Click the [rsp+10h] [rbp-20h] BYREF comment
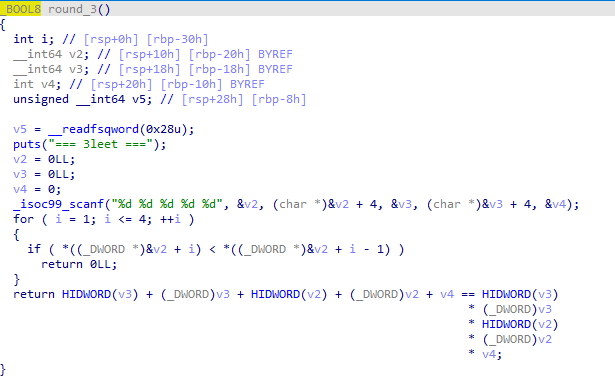 click(x=206, y=54)
